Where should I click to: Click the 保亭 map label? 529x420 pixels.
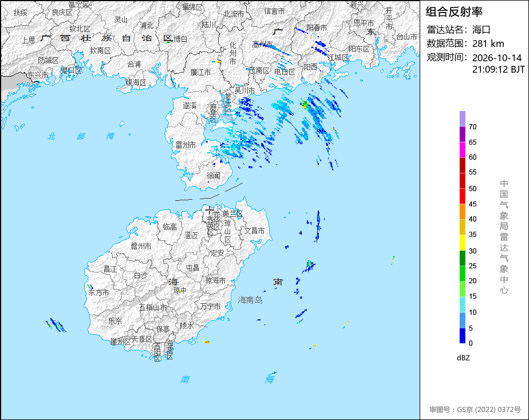[x=163, y=328]
